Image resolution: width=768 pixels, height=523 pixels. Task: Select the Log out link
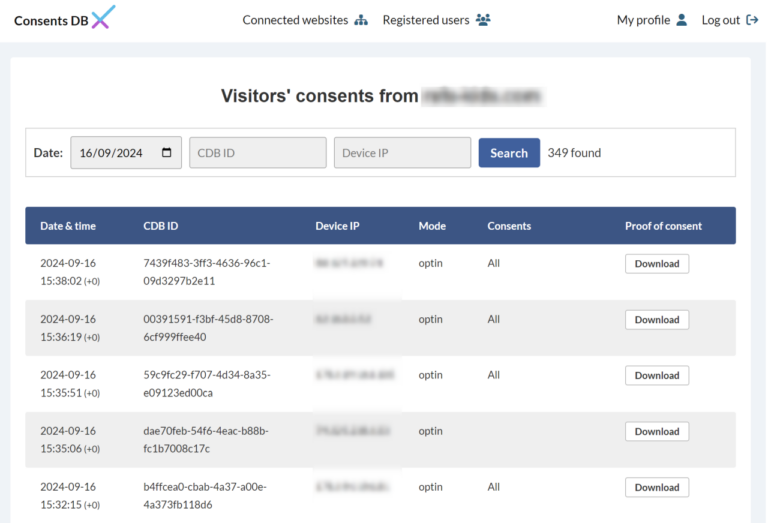720,20
